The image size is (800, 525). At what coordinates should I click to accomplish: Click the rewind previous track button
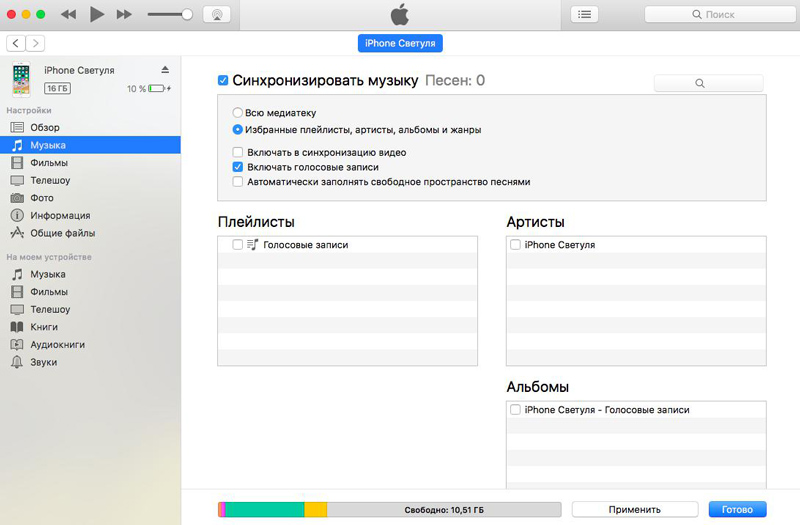pos(68,15)
